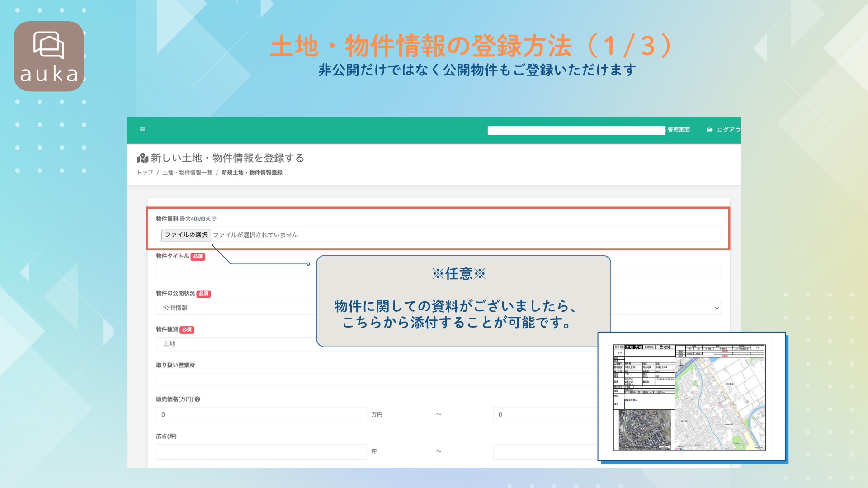This screenshot has height=488, width=868.
Task: Go to トップ breadcrumb
Action: coord(145,173)
